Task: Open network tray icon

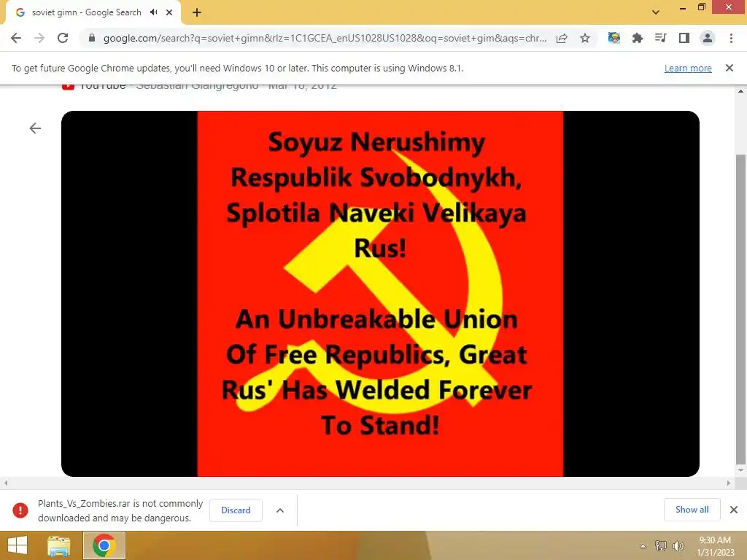Action: pos(661,545)
